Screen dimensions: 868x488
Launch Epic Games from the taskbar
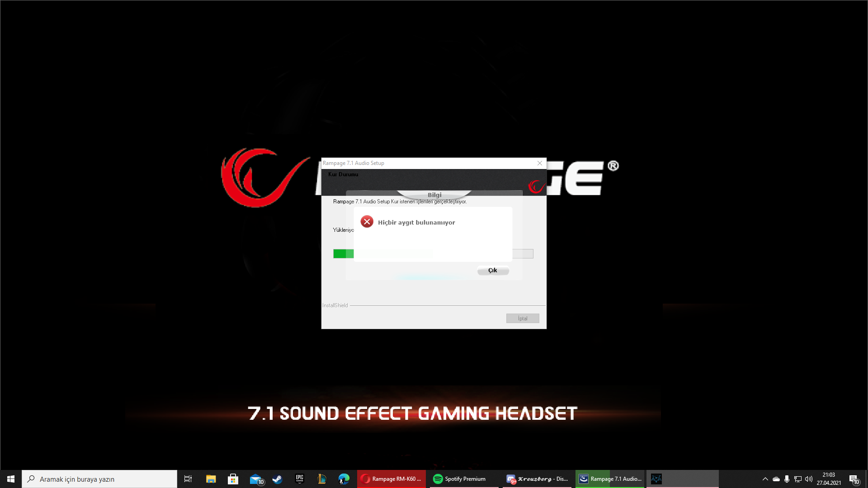[299, 479]
